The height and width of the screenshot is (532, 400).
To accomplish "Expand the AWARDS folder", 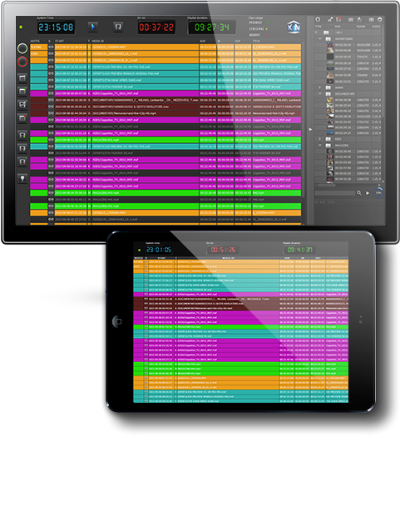I will point(319,87).
